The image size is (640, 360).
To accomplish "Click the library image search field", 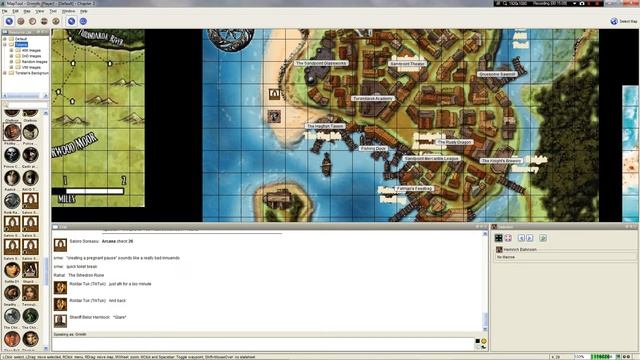I will coord(28,105).
